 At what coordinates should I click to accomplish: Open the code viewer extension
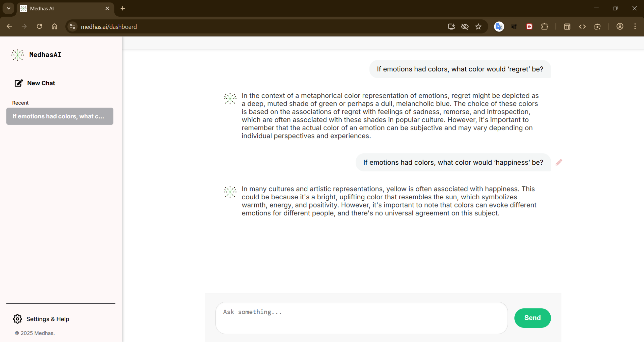(582, 26)
